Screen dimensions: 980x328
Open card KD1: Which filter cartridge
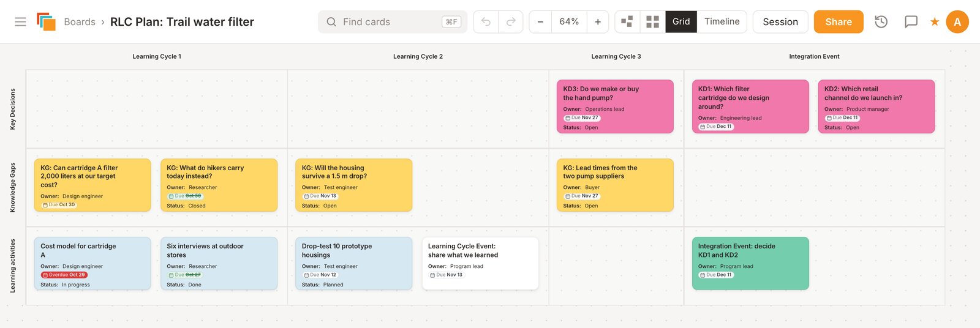pyautogui.click(x=750, y=106)
